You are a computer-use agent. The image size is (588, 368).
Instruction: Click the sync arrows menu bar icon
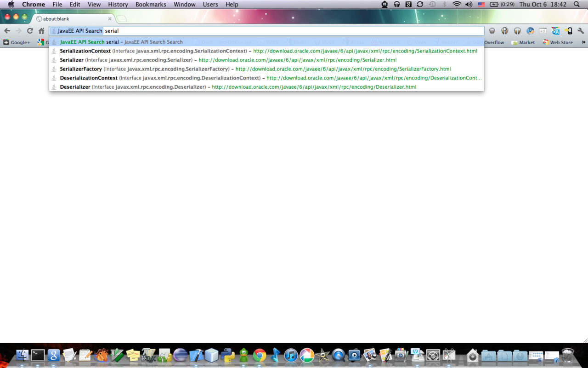(x=420, y=4)
